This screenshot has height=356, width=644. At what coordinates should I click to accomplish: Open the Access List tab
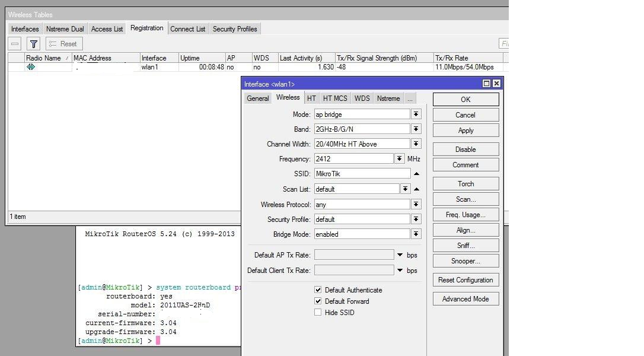tap(107, 28)
